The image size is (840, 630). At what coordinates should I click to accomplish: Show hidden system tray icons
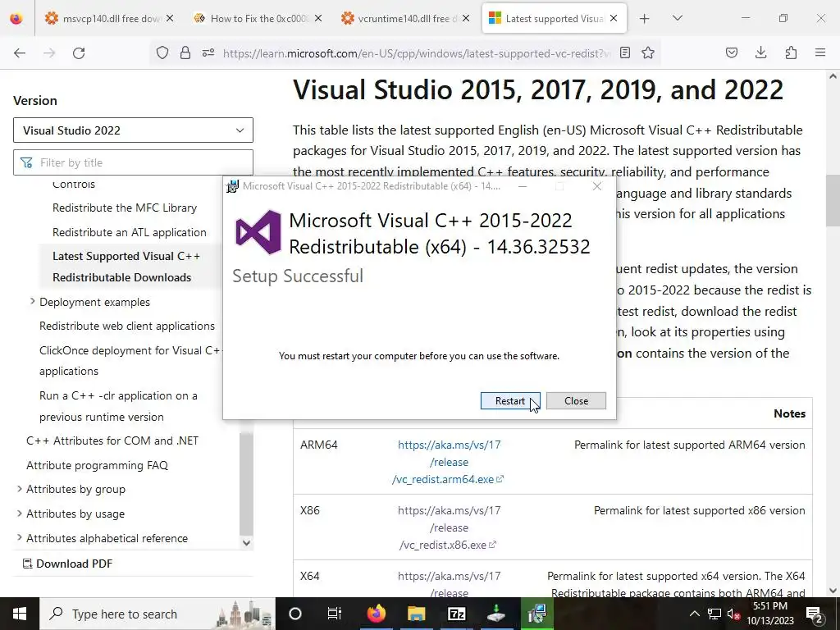point(694,614)
